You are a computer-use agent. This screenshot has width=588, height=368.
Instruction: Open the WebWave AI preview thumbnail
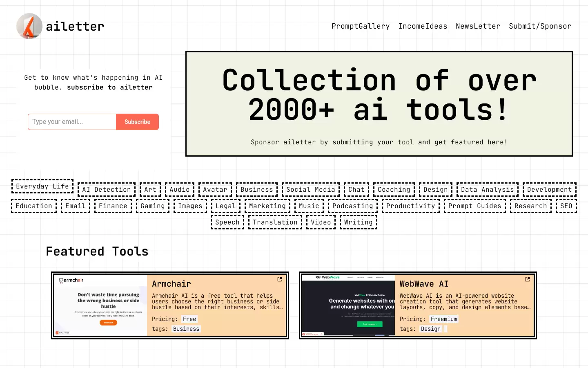click(348, 305)
